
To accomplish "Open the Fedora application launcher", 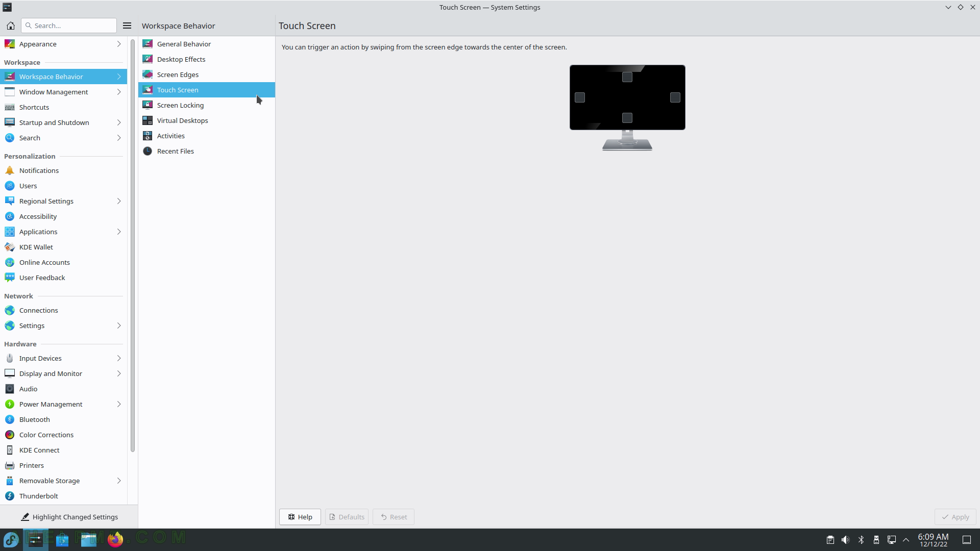I will point(11,539).
